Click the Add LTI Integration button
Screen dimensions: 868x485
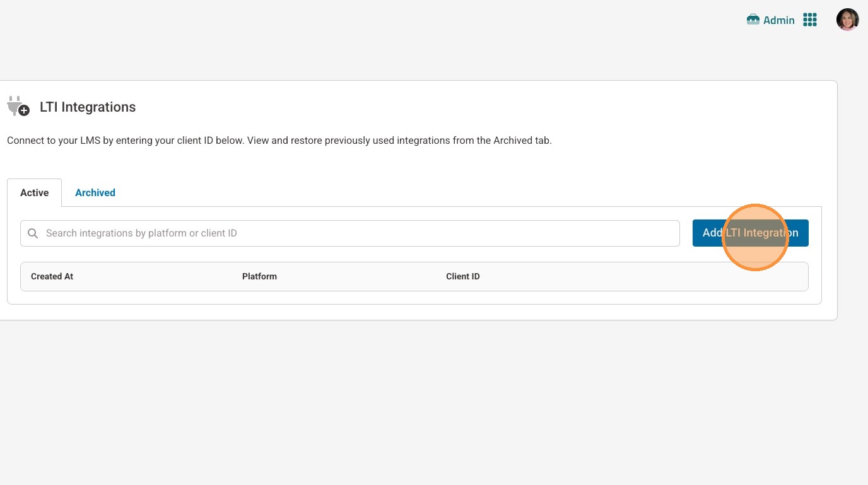tap(750, 233)
